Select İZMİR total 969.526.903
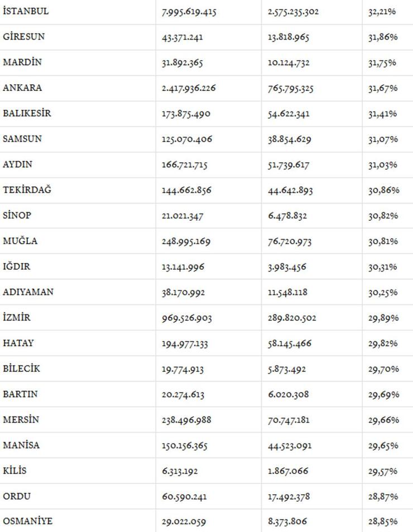413x532 pixels. click(x=186, y=318)
